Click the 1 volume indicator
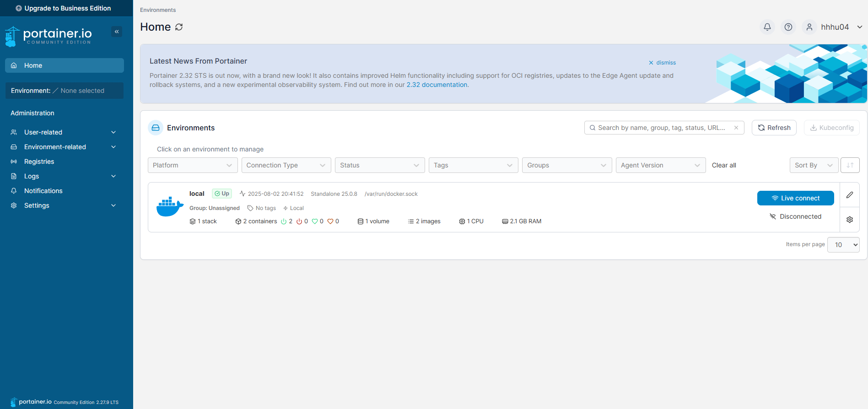The height and width of the screenshot is (409, 868). 373,221
